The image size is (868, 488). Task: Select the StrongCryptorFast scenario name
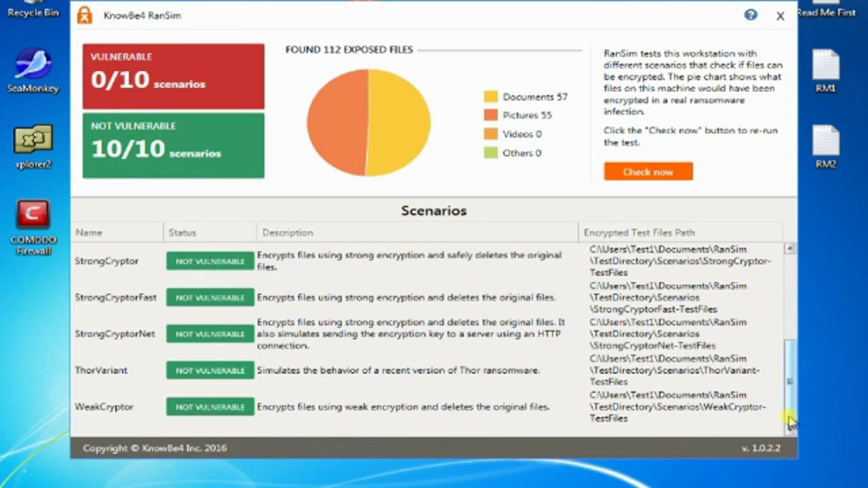click(x=115, y=298)
